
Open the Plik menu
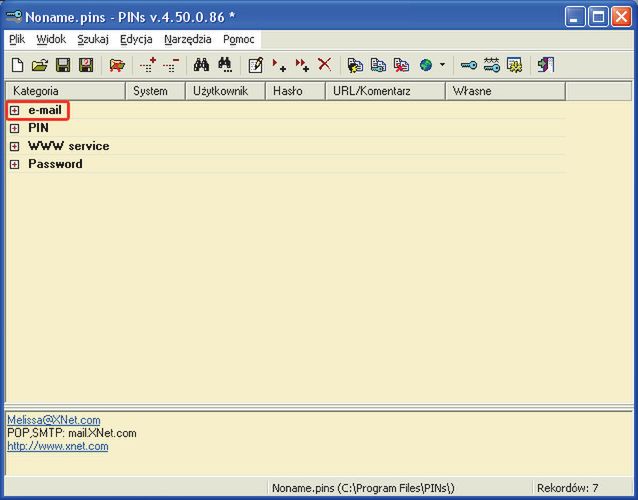tap(17, 39)
